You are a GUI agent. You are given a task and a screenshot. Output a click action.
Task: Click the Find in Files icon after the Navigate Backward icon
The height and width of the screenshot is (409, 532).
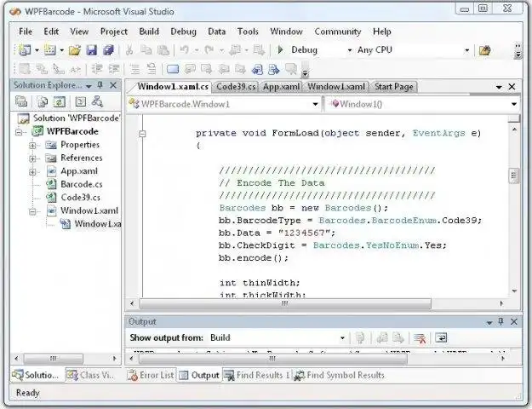pos(260,50)
